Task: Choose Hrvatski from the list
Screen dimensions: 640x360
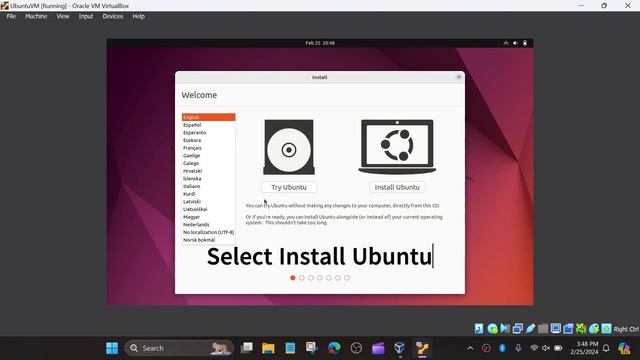Action: pyautogui.click(x=209, y=171)
